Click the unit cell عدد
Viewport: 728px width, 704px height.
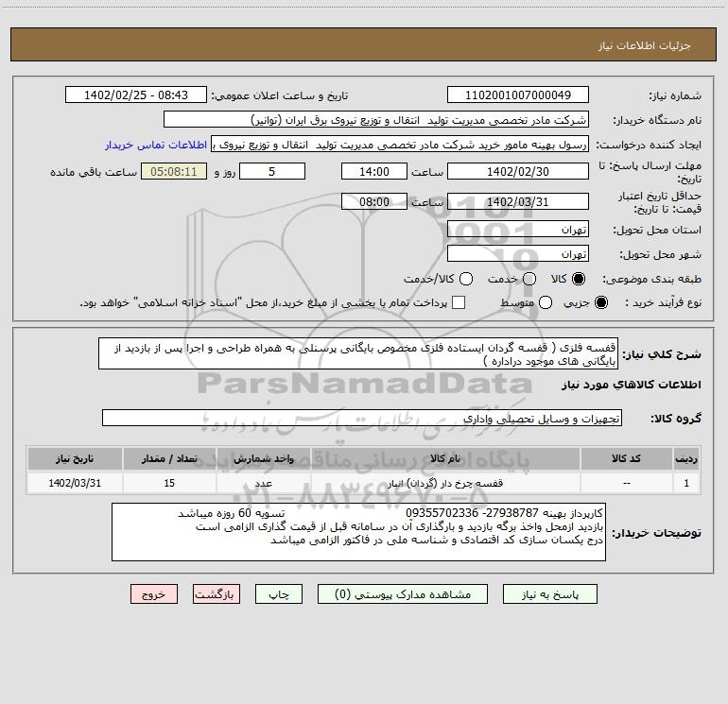263,483
